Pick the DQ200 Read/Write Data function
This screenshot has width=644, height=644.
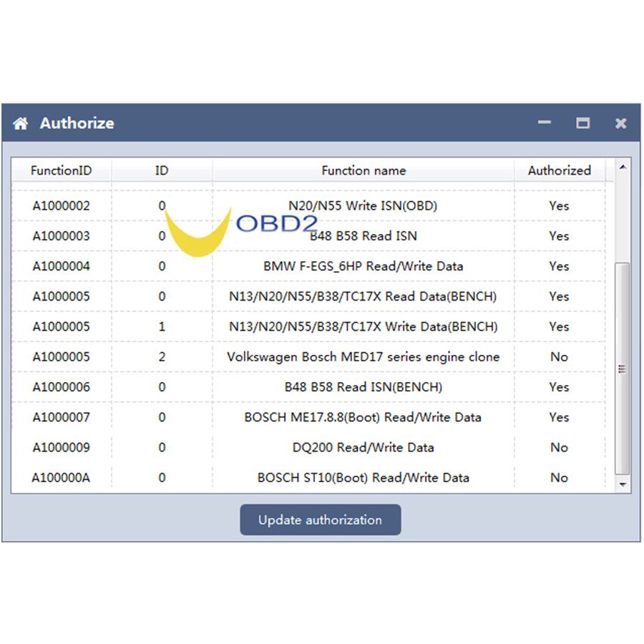[363, 448]
